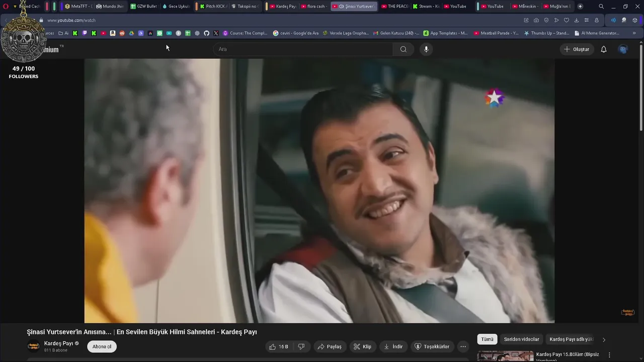The width and height of the screenshot is (644, 362).
Task: Open the browser tab search magnifier
Action: click(601, 7)
